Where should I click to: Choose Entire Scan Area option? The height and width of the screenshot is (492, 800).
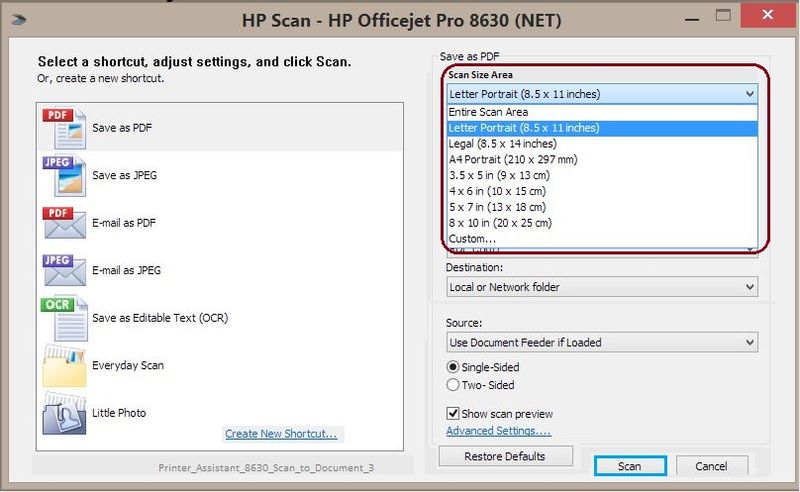point(602,112)
